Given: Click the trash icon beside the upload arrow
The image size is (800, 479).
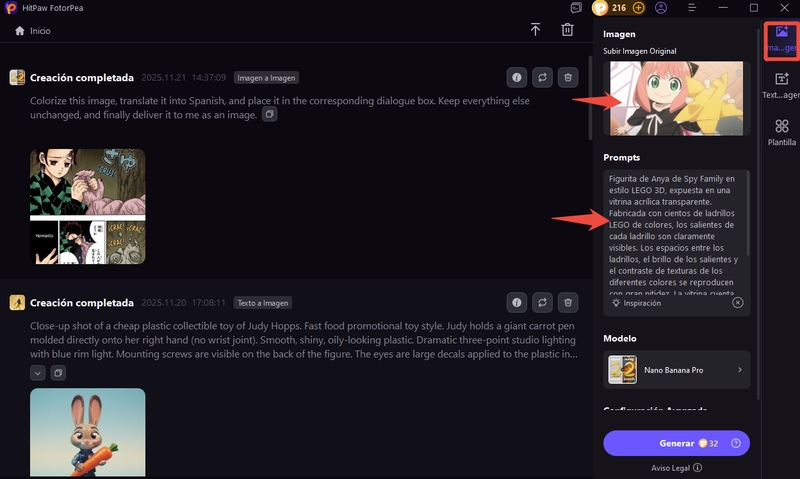Looking at the screenshot, I should point(567,30).
